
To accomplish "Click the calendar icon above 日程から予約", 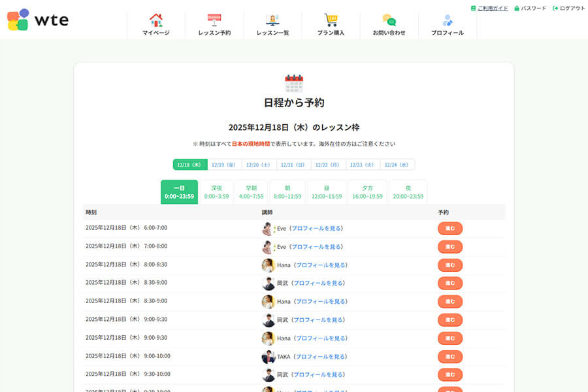I will pos(294,84).
